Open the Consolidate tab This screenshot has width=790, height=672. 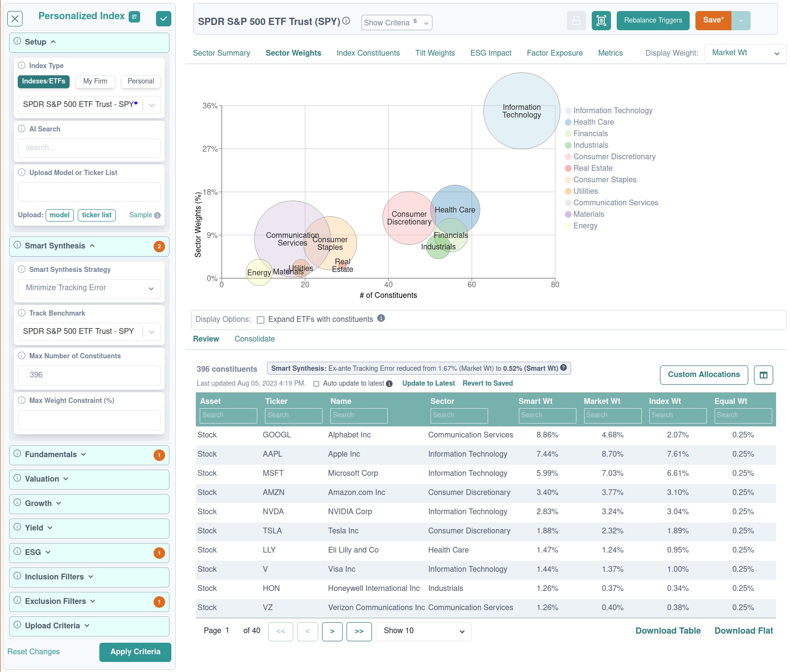tap(254, 339)
